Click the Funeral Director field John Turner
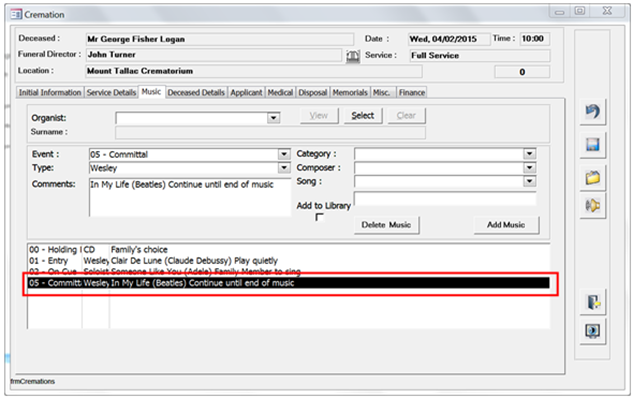This screenshot has height=398, width=633. (x=214, y=55)
